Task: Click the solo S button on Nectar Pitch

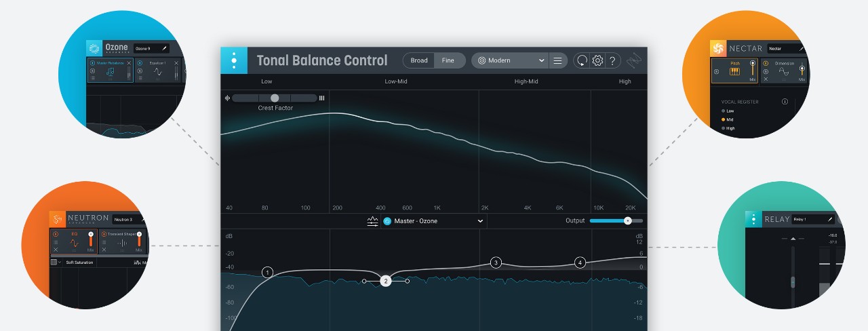Action: pyautogui.click(x=717, y=71)
